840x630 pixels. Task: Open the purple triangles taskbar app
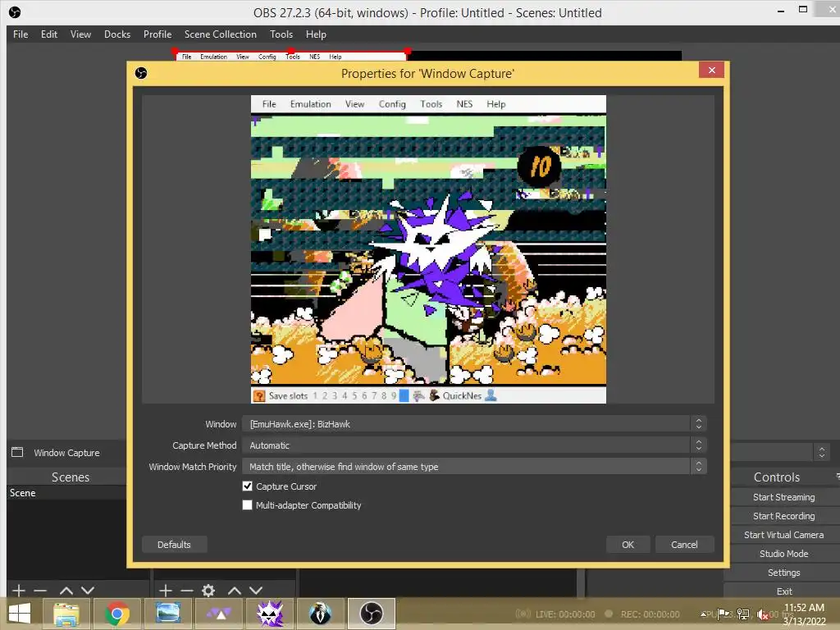218,614
